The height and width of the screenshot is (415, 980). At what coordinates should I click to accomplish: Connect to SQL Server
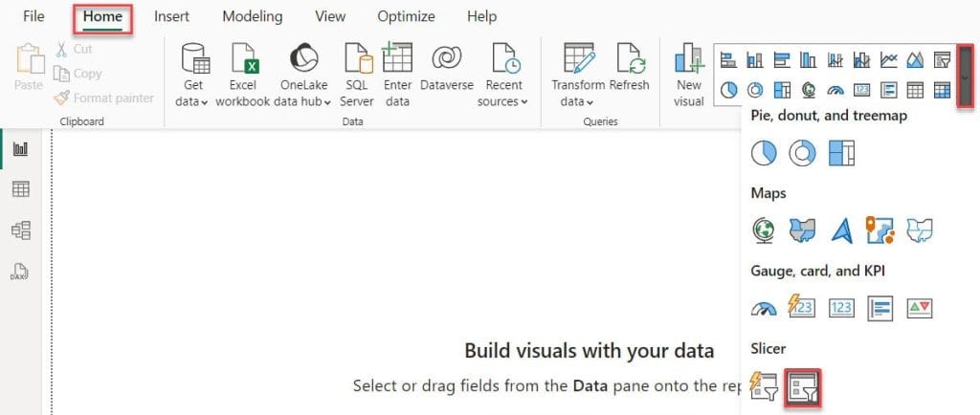[357, 75]
